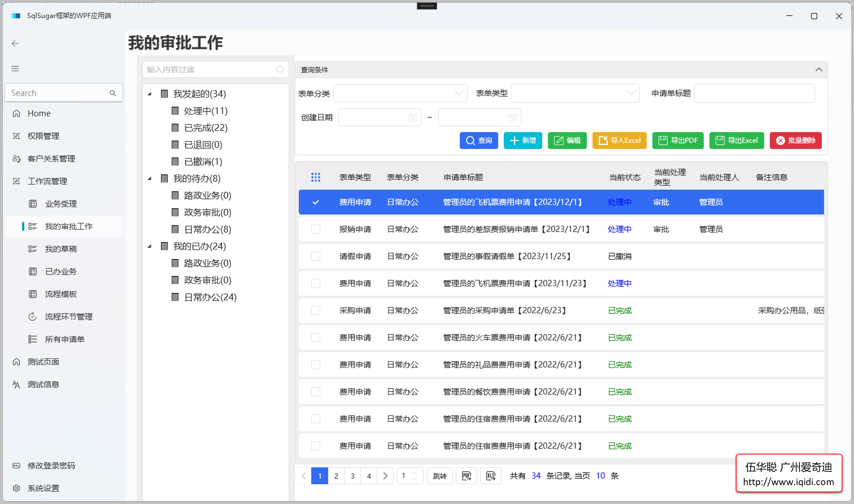Check the 报销申请 row checkbox
The image size is (854, 504).
(315, 229)
